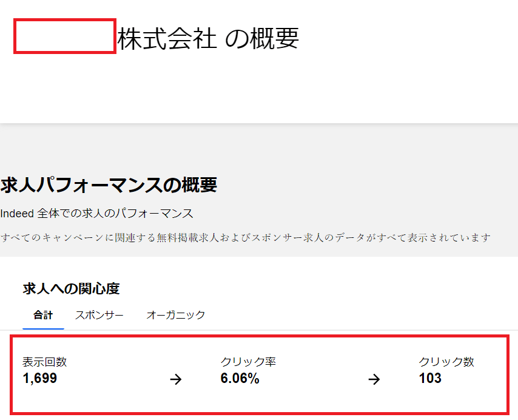This screenshot has height=420, width=518.
Task: Click the Indeed 全体での求人のパフォーマンス subtitle
Action: pos(97,214)
